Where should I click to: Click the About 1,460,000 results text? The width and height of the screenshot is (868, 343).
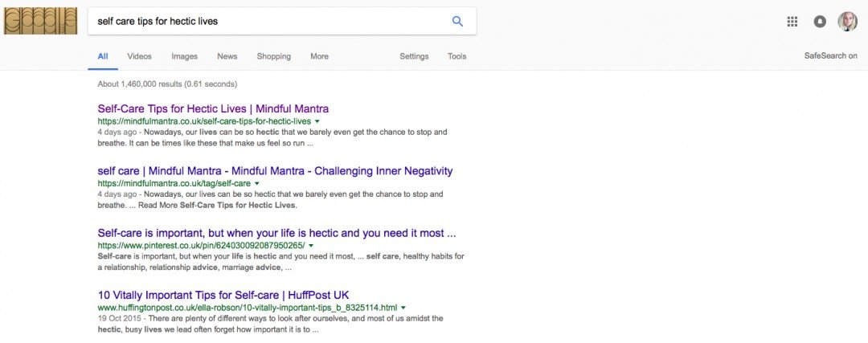coord(167,84)
